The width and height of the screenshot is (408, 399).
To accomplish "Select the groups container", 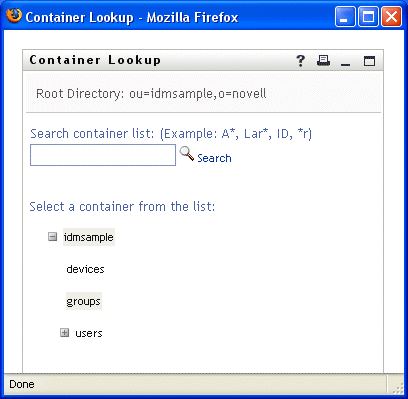I will (x=84, y=301).
